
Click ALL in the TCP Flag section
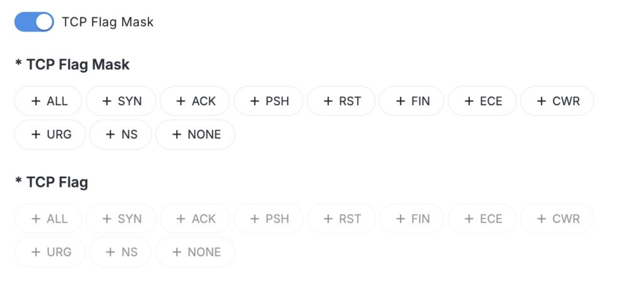pos(48,218)
